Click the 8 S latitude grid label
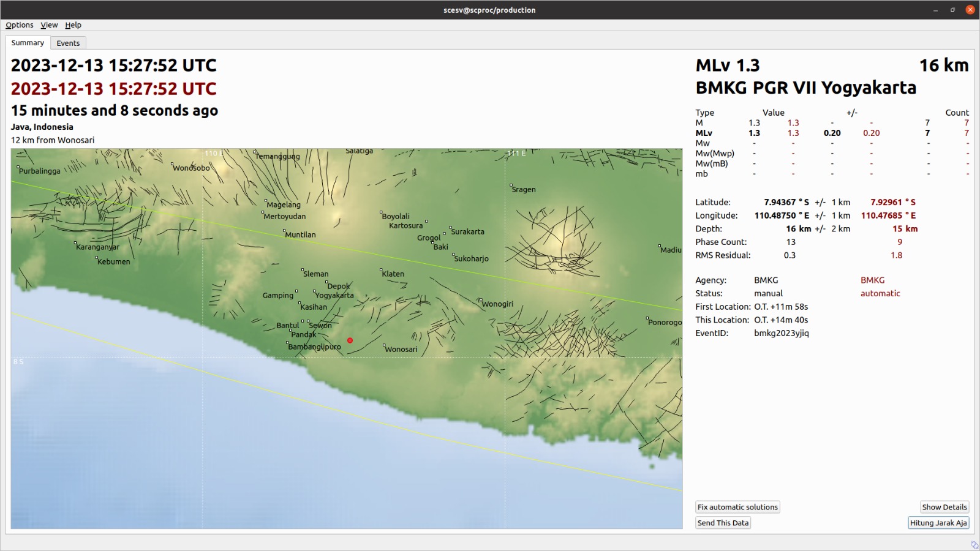980x551 pixels. (x=18, y=362)
